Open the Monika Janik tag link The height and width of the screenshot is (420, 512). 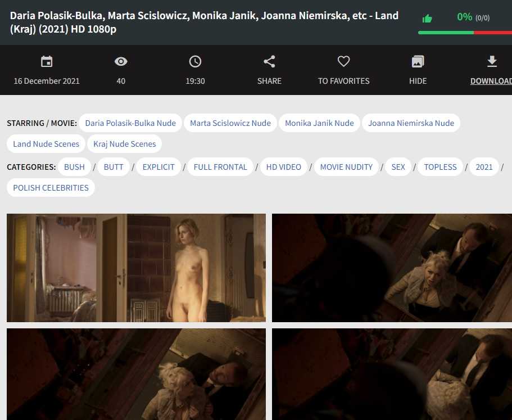pyautogui.click(x=319, y=123)
